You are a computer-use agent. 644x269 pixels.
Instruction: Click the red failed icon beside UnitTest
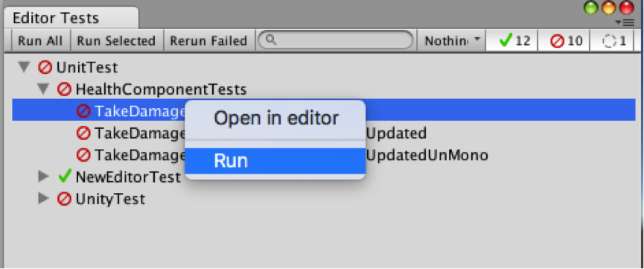(x=45, y=66)
